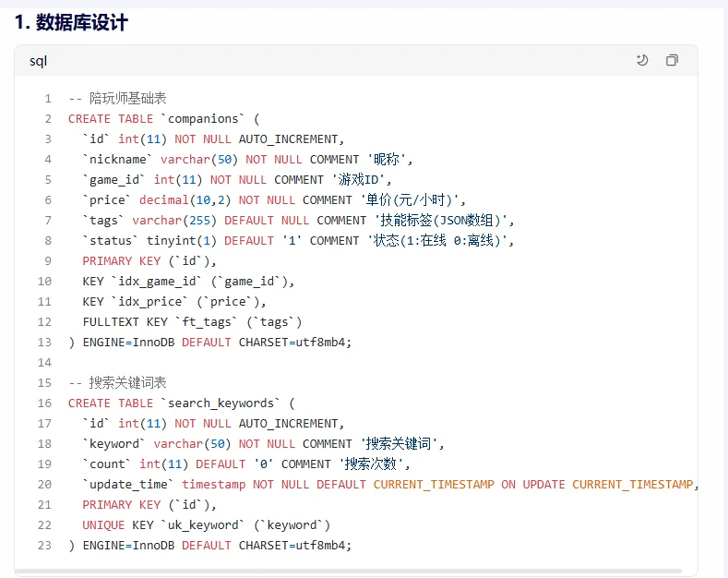Click horizontal scrollbar under the code
The height and width of the screenshot is (578, 728).
click(348, 571)
